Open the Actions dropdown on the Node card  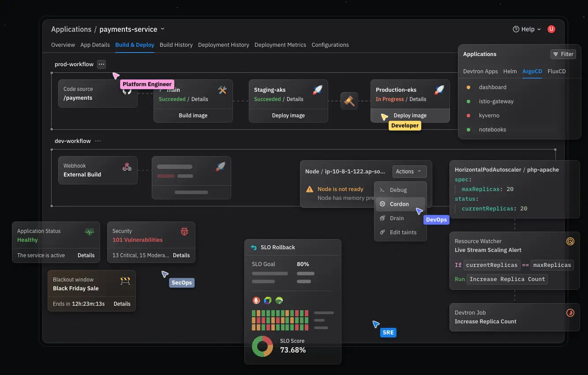[409, 172]
